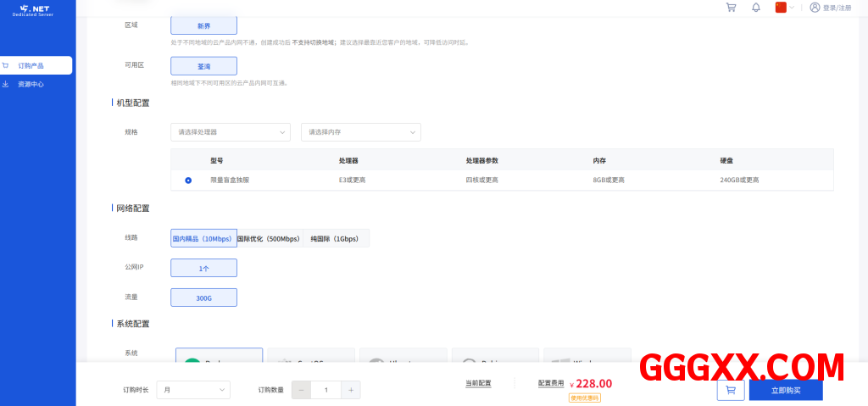The height and width of the screenshot is (406, 868).
Task: Click the 立即购买 buy now button
Action: tap(785, 390)
